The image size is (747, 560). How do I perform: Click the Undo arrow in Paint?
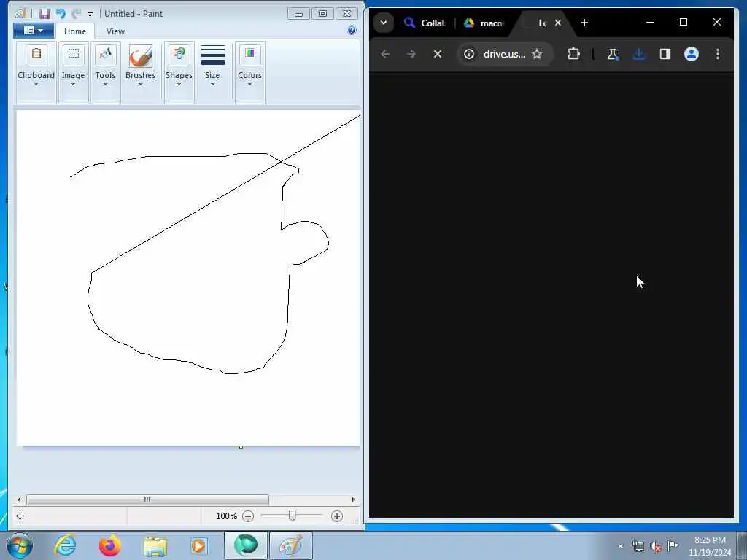[x=61, y=14]
